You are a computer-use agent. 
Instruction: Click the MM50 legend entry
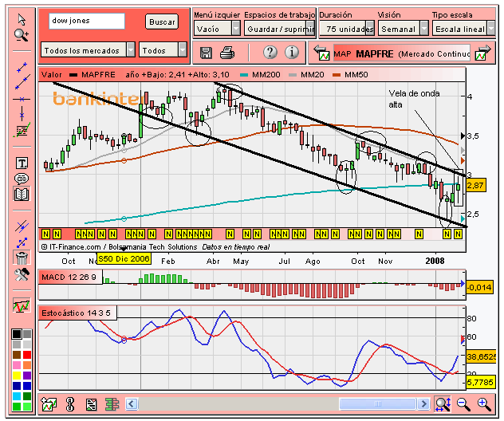coord(350,75)
